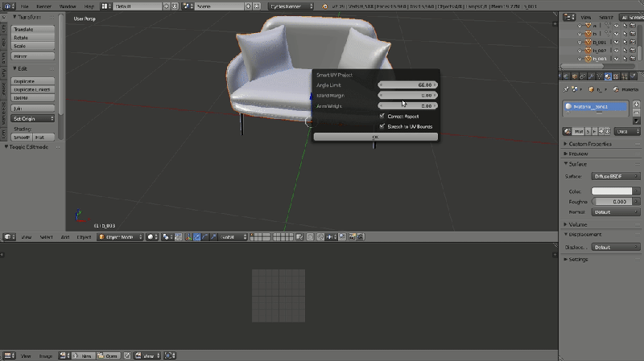Open the Object properties cube tab
Screen dimensions: 644x361
coord(575,76)
